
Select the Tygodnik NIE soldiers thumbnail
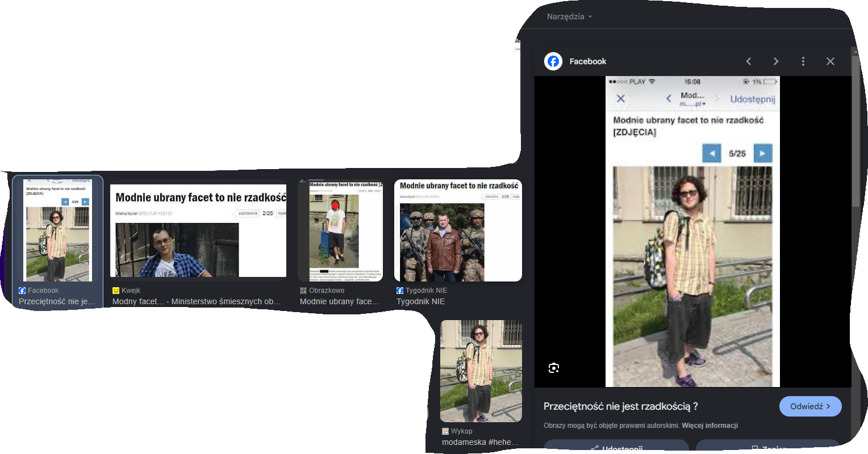[x=458, y=230]
